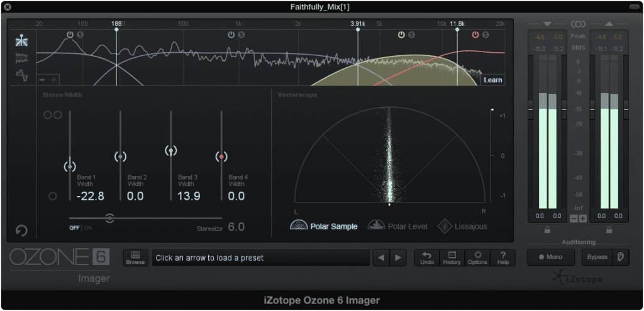The image size is (644, 311).
Task: Click the input meter down-arrow icon
Action: (547, 24)
